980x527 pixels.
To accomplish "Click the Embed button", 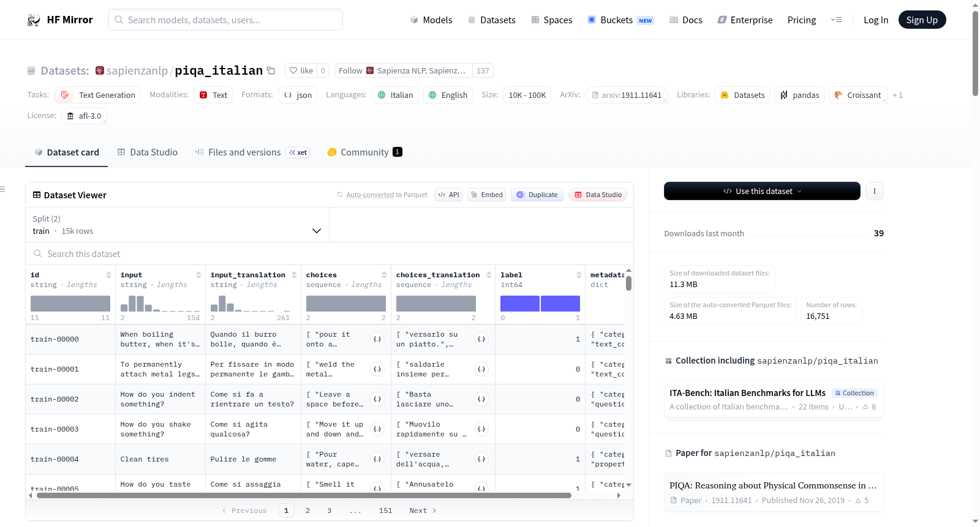I will click(x=487, y=195).
